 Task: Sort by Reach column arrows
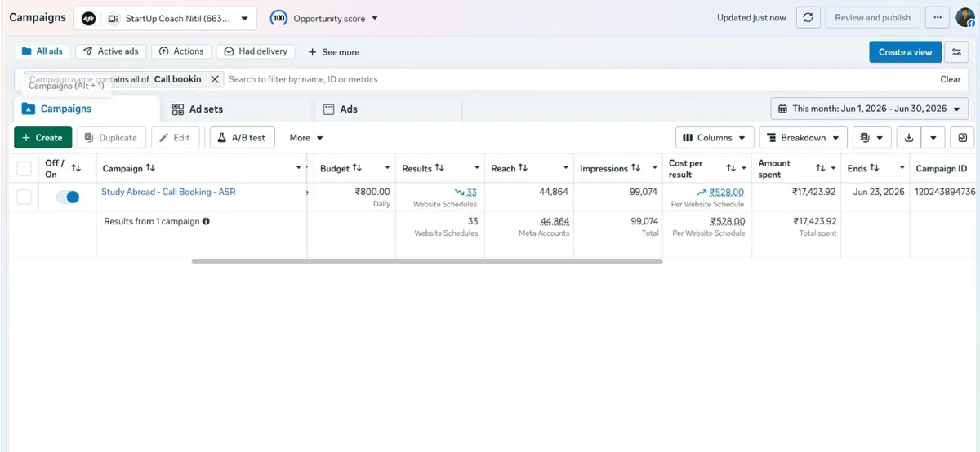click(x=523, y=168)
